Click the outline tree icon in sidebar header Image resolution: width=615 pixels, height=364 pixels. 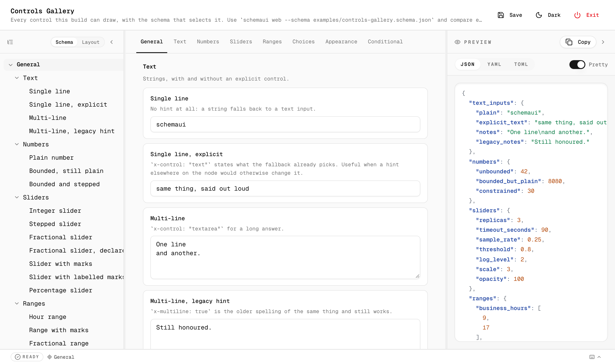point(10,42)
